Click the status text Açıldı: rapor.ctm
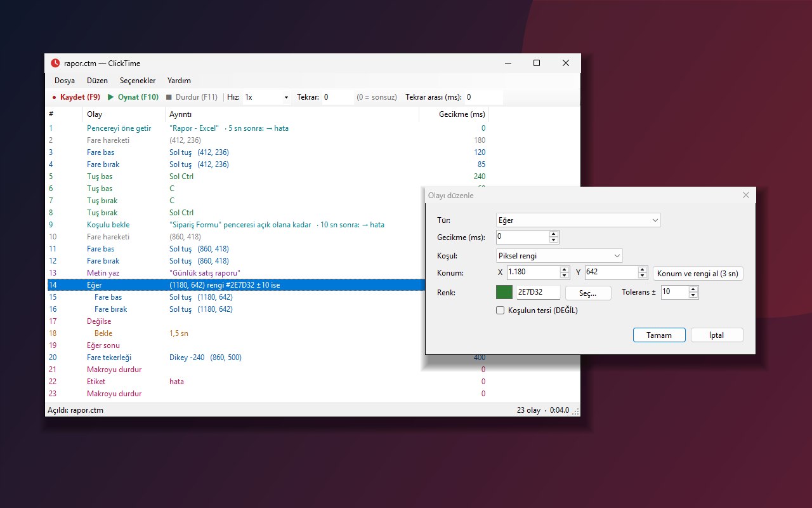The width and height of the screenshot is (812, 508). 75,410
